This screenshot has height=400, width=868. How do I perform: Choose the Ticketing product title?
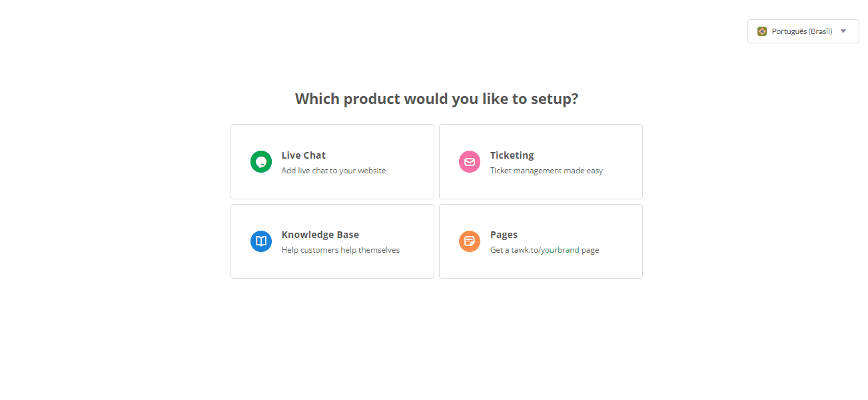(512, 155)
